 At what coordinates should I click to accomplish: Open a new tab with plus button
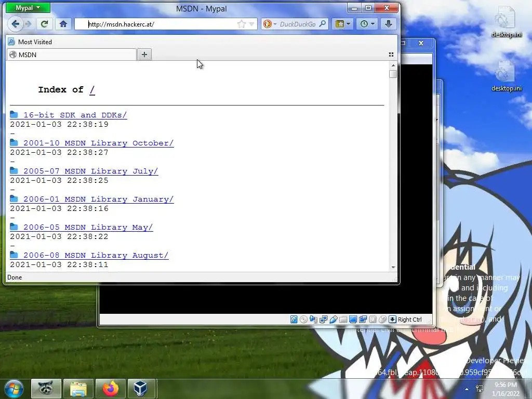point(144,55)
